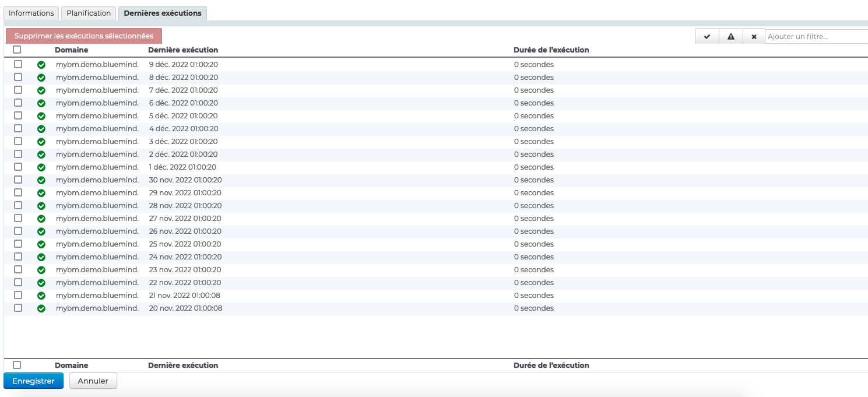Click the failure cross filter icon

pyautogui.click(x=754, y=37)
